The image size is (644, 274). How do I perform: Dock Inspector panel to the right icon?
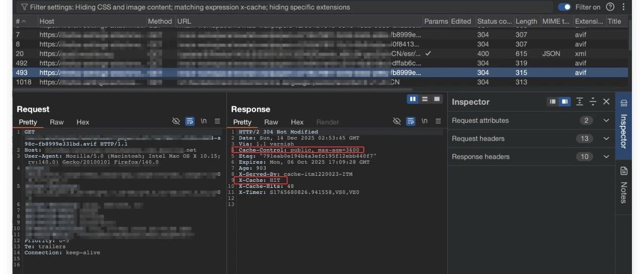pyautogui.click(x=565, y=102)
